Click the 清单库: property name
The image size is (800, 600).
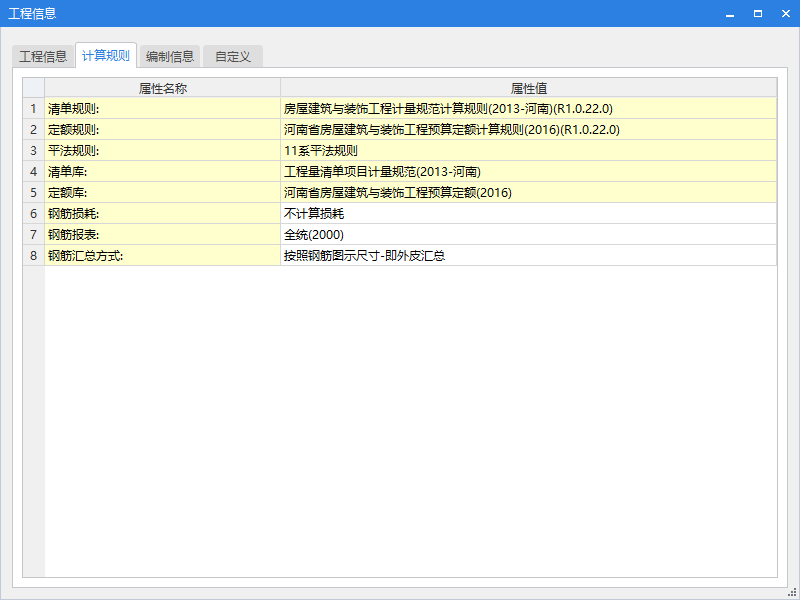click(163, 171)
